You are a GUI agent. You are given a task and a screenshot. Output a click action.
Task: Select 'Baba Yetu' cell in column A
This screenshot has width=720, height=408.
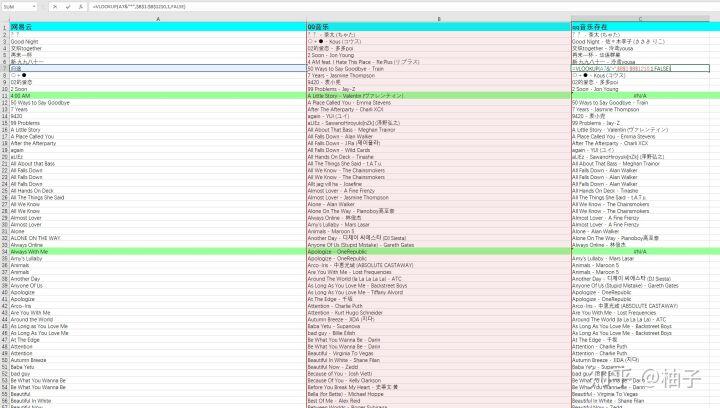(158, 367)
